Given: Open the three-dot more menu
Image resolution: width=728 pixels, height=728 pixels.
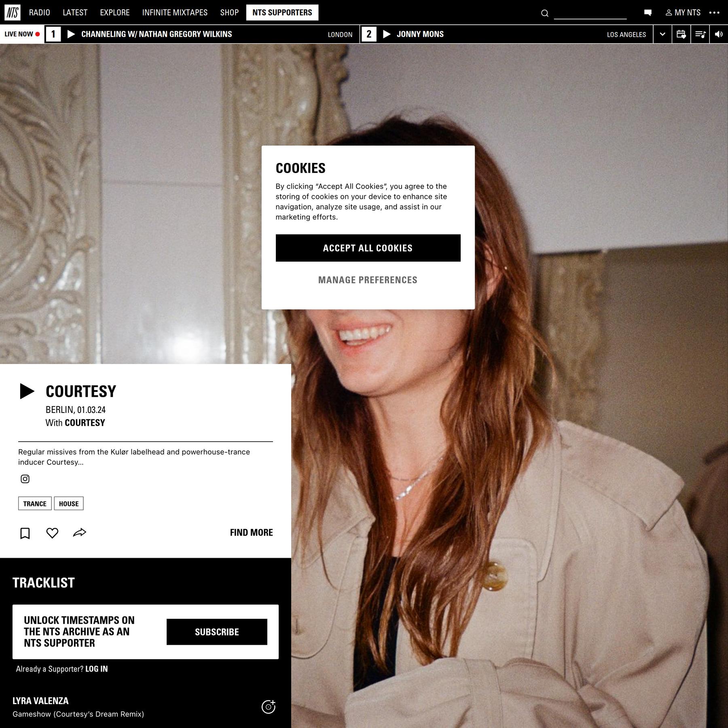Looking at the screenshot, I should pos(714,13).
